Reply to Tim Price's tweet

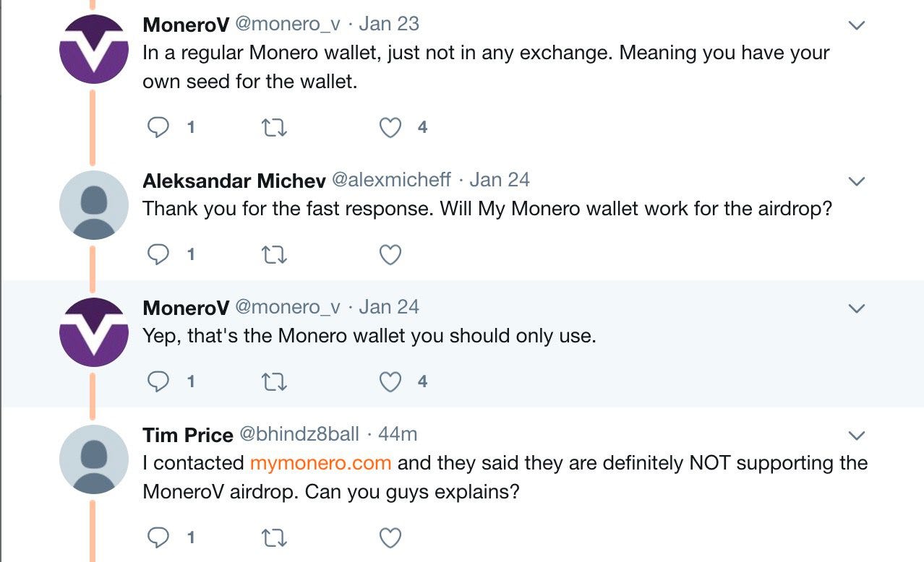click(x=158, y=537)
